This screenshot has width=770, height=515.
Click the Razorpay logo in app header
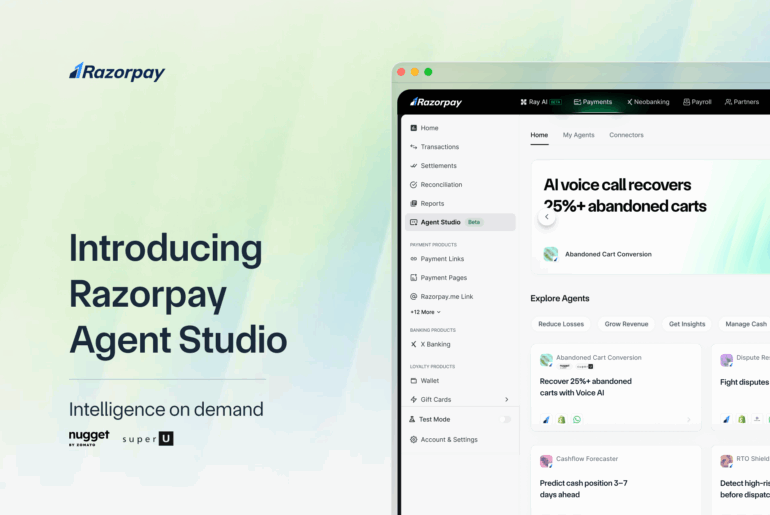click(436, 102)
